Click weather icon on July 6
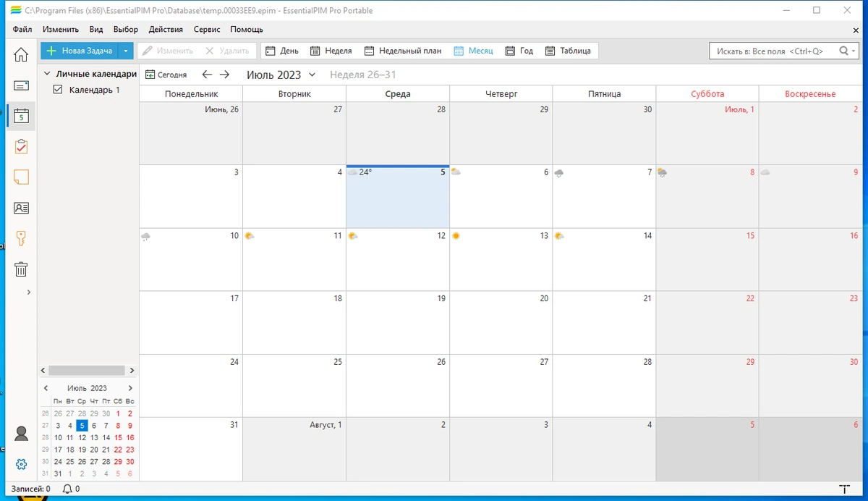Viewport: 868px width, 501px height. [456, 172]
